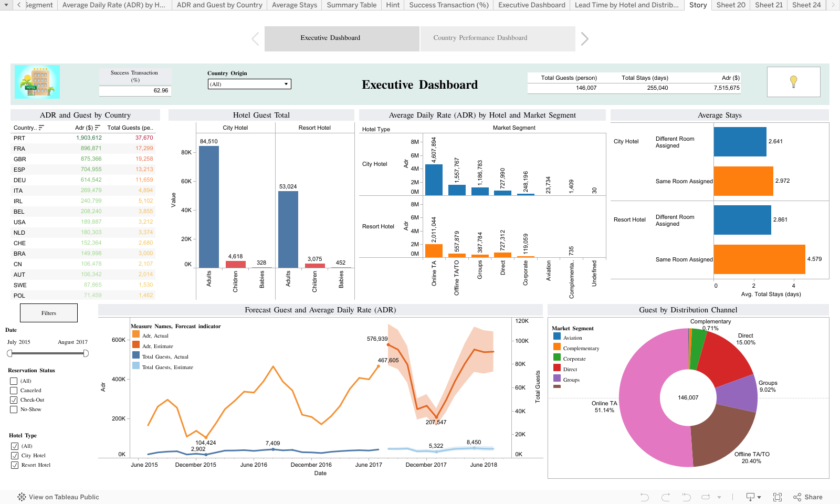This screenshot has width=840, height=504.
Task: Click the lightbulb hint icon
Action: click(793, 81)
